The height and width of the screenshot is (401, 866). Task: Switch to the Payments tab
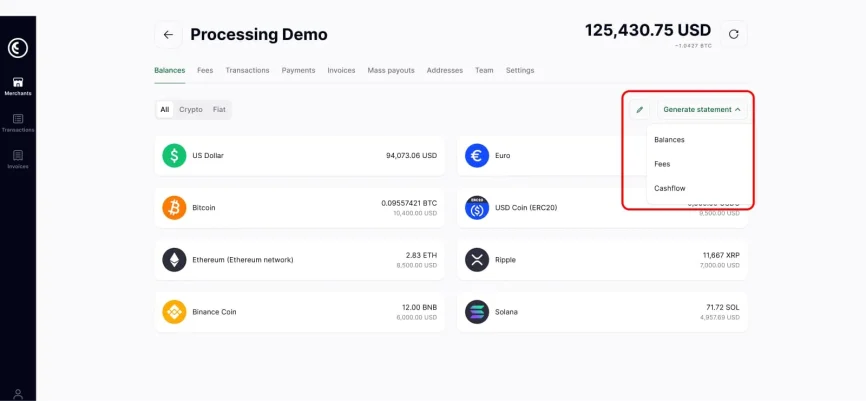298,71
